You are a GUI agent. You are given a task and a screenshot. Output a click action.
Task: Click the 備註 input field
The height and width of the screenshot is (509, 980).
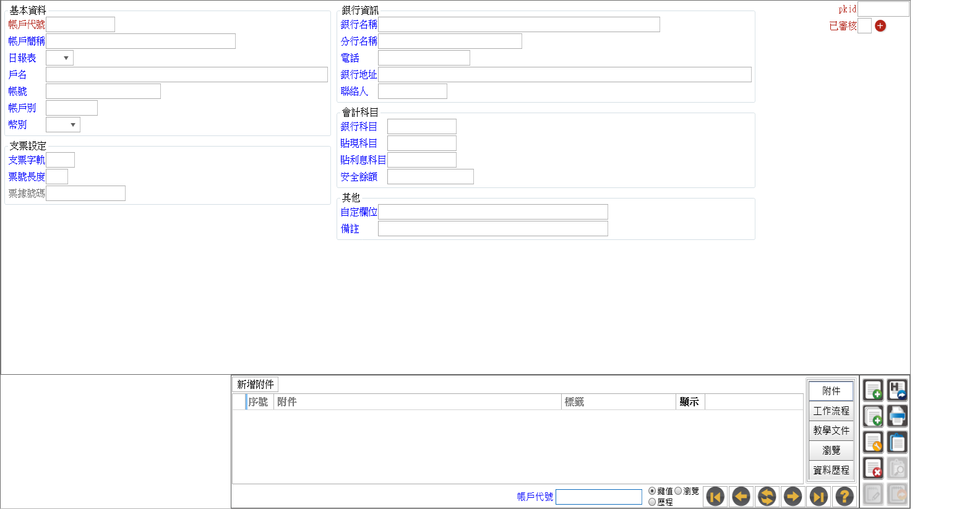tap(493, 229)
